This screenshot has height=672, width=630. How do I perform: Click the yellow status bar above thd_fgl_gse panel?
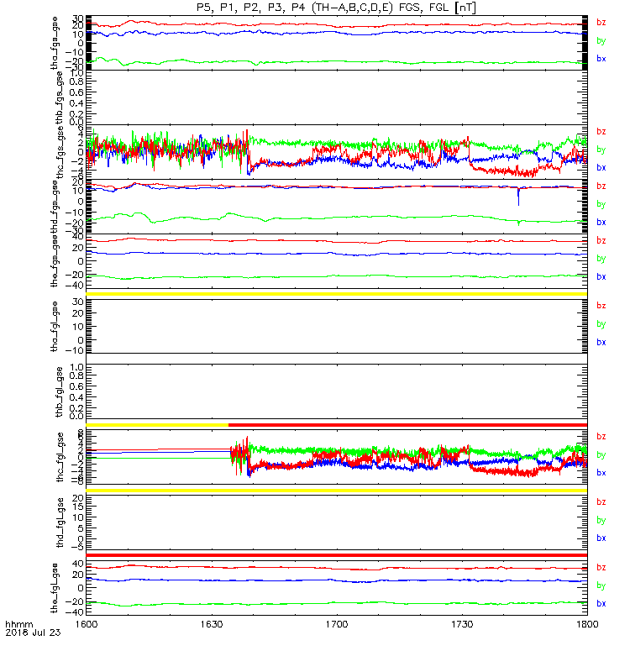(x=337, y=491)
